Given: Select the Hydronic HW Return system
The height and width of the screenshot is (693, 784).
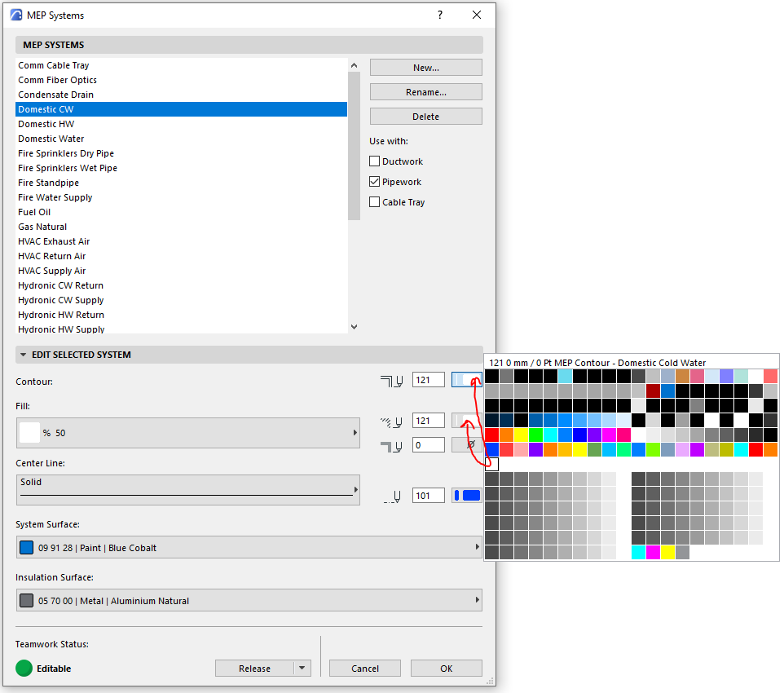Looking at the screenshot, I should [182, 315].
